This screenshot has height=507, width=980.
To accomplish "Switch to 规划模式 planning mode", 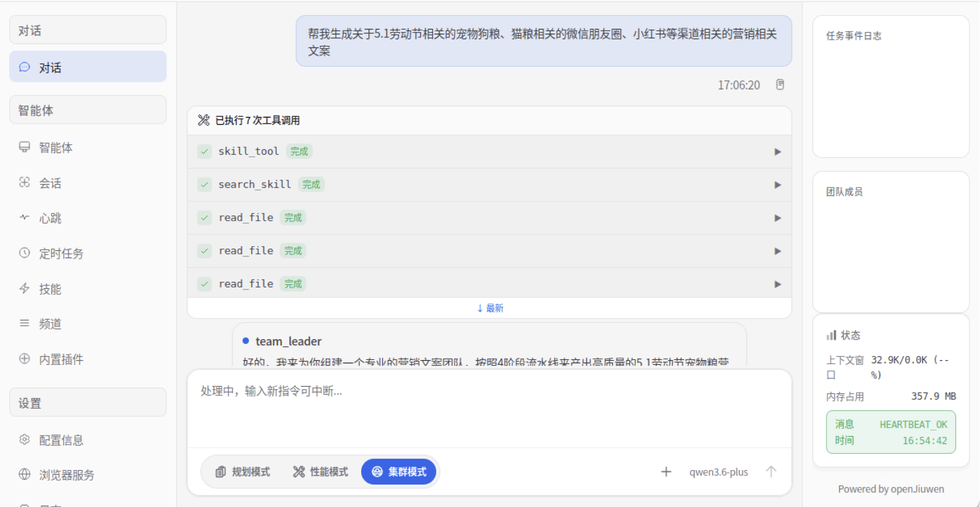I will 243,471.
